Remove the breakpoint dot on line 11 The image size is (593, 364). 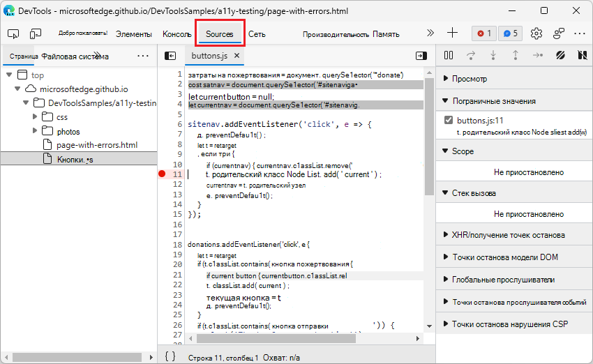point(162,174)
